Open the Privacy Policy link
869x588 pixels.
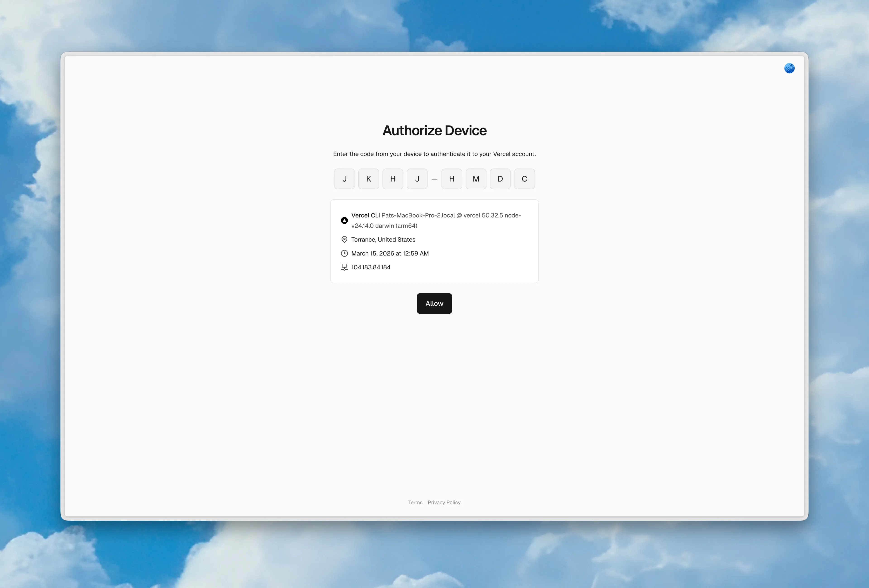click(444, 503)
